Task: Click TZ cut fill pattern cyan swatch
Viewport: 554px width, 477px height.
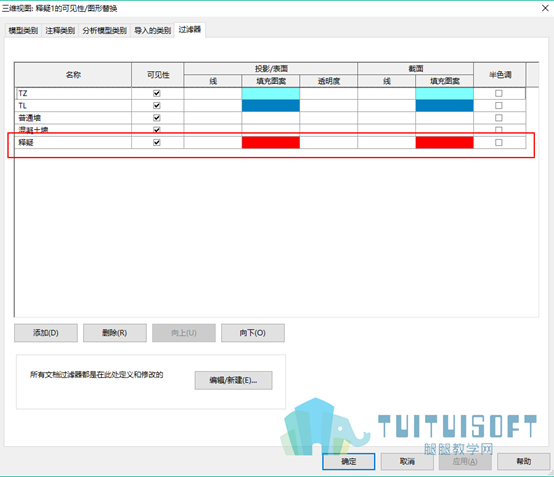Action: click(x=444, y=93)
